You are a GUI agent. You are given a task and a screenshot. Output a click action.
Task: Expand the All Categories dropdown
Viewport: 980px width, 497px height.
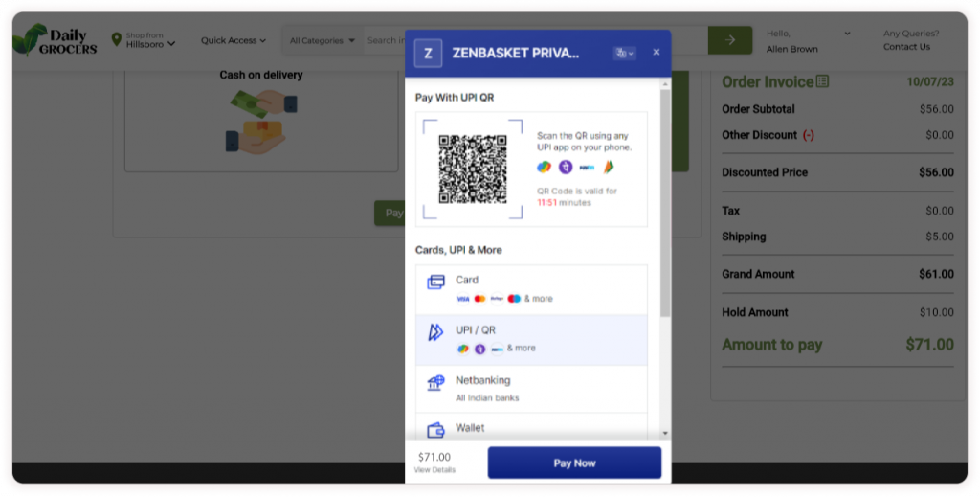point(323,40)
